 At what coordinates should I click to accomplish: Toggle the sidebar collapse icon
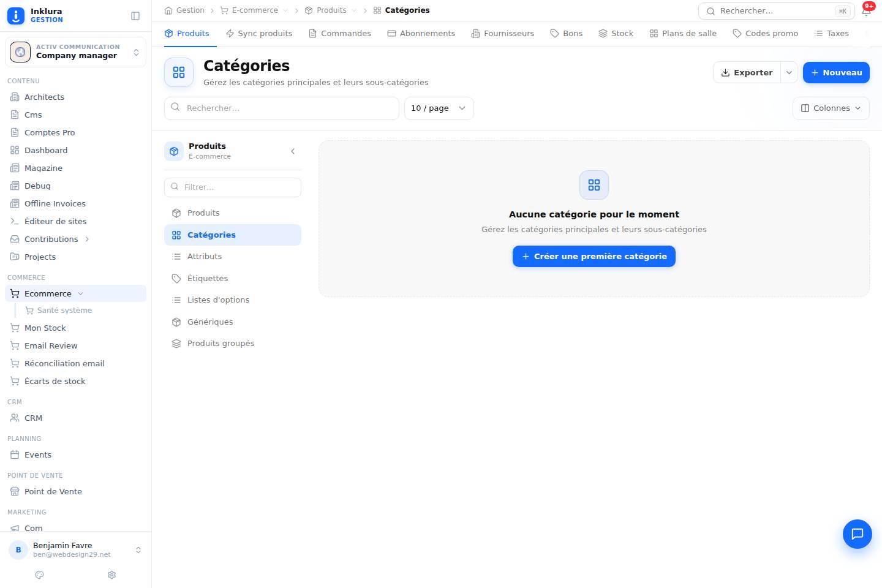[x=135, y=16]
